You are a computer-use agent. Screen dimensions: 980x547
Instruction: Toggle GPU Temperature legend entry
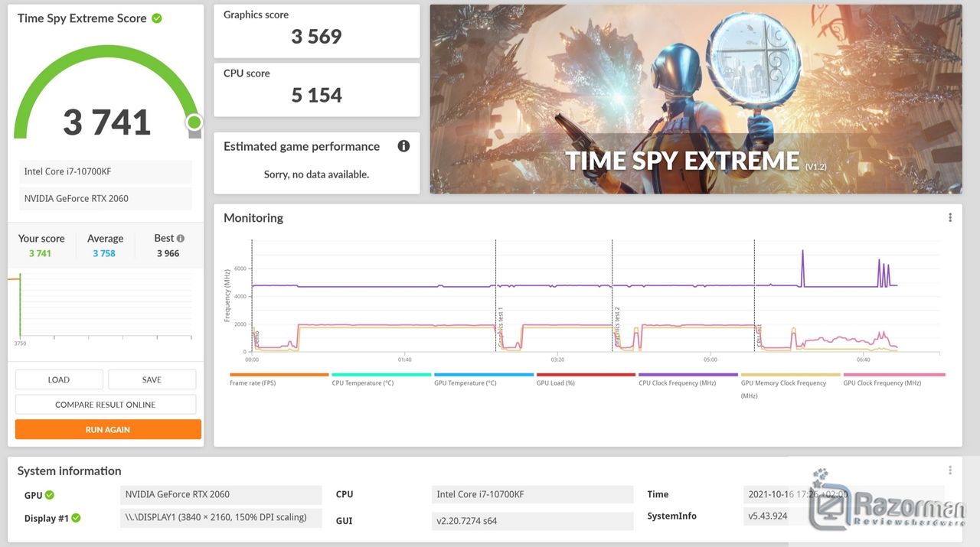483,379
